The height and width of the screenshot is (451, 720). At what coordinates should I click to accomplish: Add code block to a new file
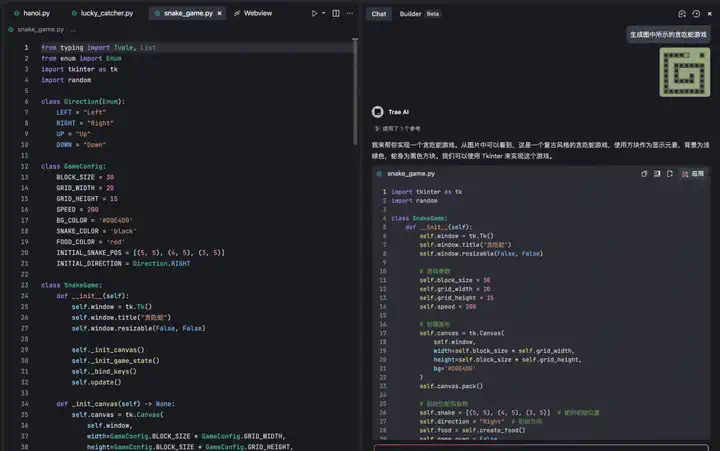[x=670, y=174]
